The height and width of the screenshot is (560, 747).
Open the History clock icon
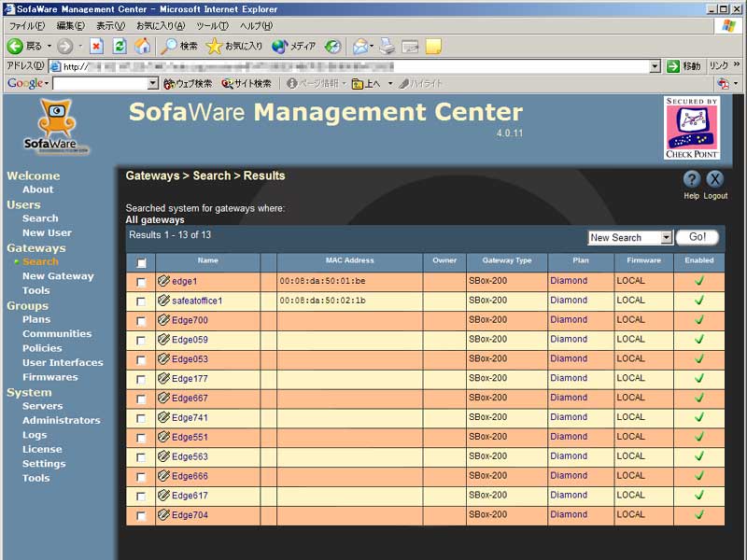pos(333,46)
